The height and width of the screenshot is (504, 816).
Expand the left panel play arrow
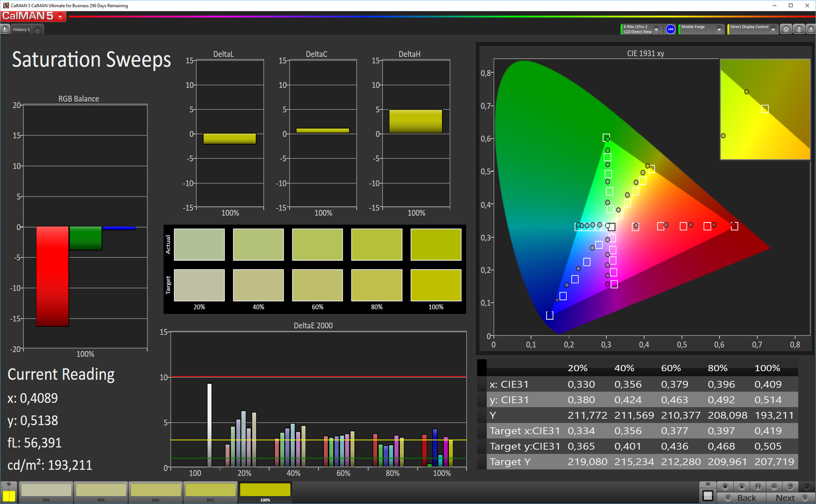(5, 29)
